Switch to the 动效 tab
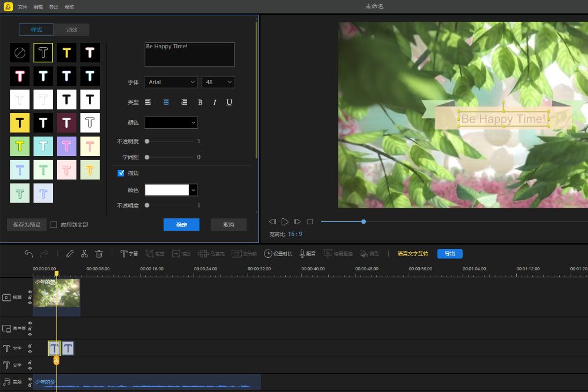The height and width of the screenshot is (392, 588). pyautogui.click(x=72, y=29)
